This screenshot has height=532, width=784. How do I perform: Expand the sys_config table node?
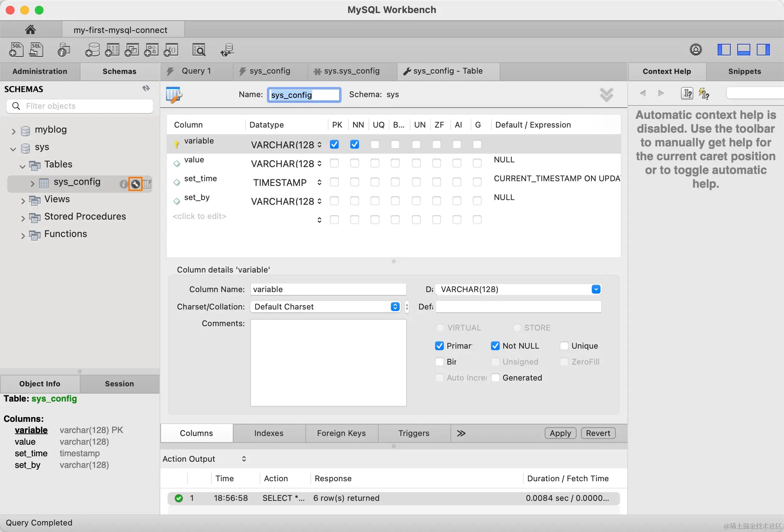[x=32, y=183]
